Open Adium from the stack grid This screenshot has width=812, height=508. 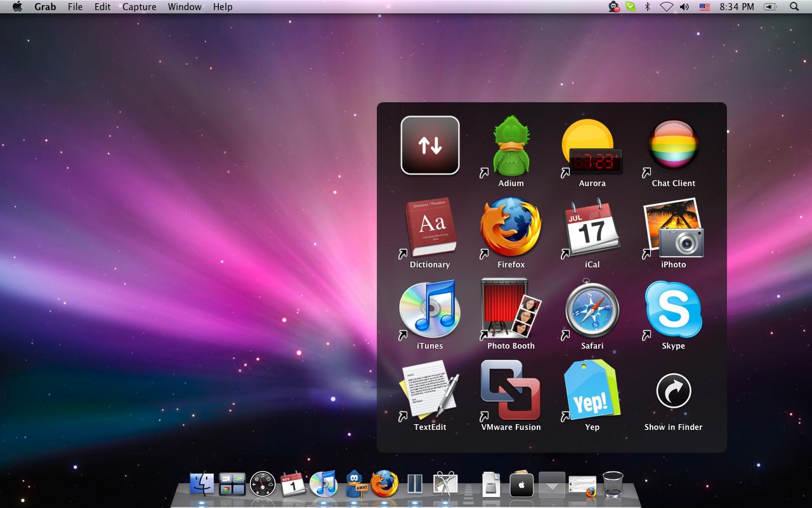pos(511,146)
